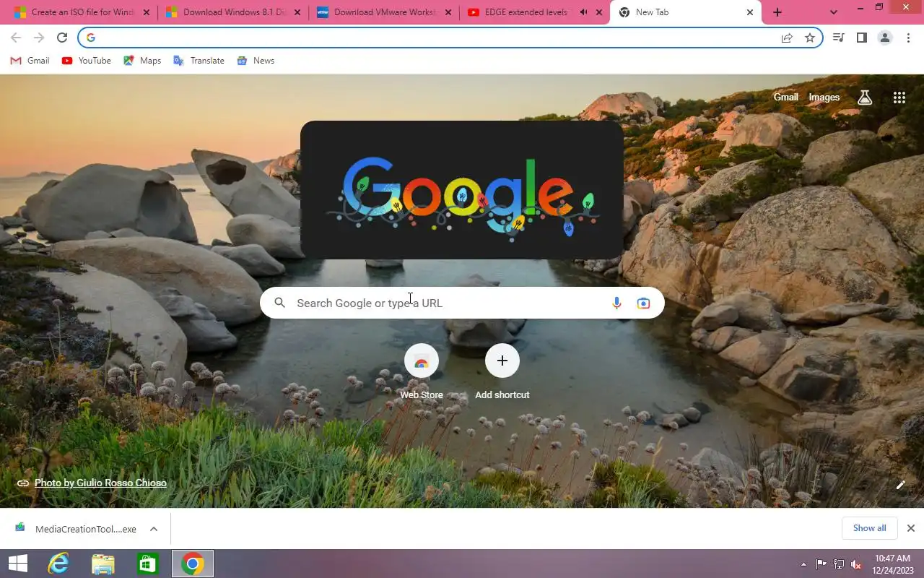Close the New Tab tab

click(x=749, y=12)
